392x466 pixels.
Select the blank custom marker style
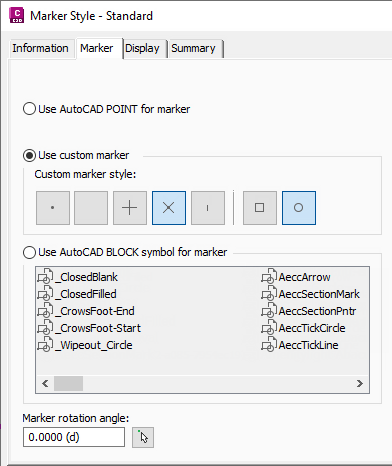[91, 208]
